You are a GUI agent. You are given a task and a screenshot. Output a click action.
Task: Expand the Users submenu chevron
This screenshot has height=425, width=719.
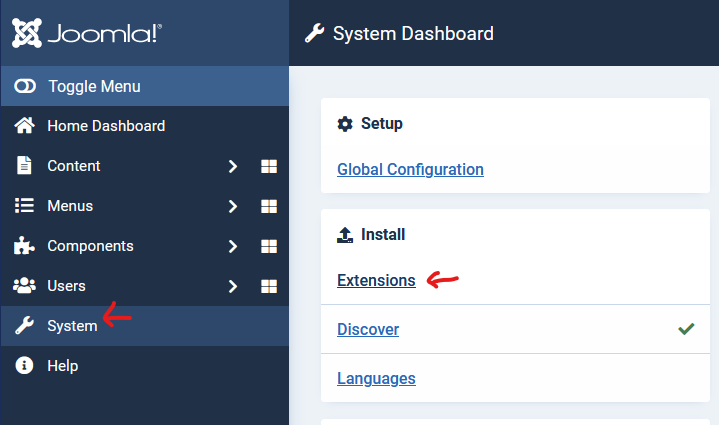233,286
